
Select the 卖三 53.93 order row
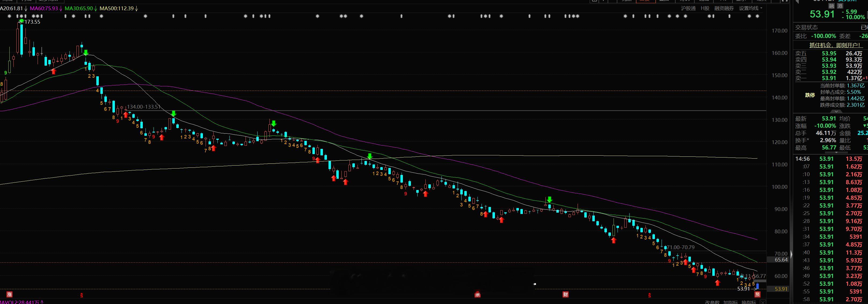pos(831,66)
